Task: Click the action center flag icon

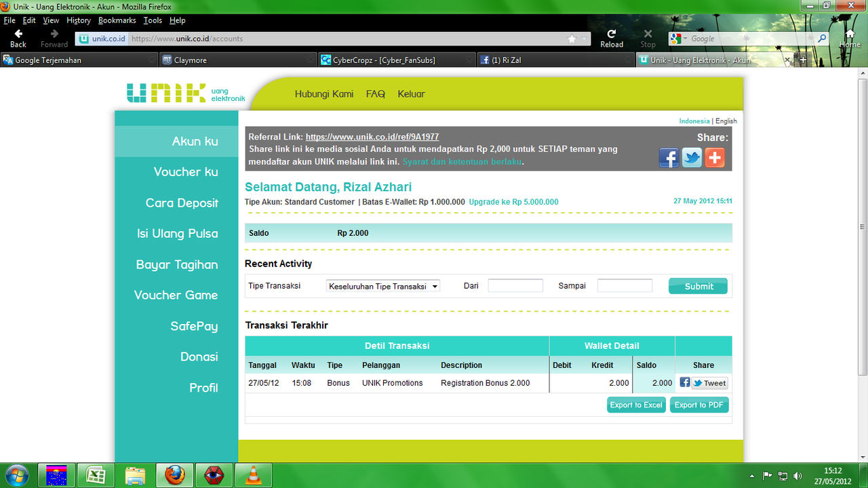Action: pyautogui.click(x=768, y=476)
